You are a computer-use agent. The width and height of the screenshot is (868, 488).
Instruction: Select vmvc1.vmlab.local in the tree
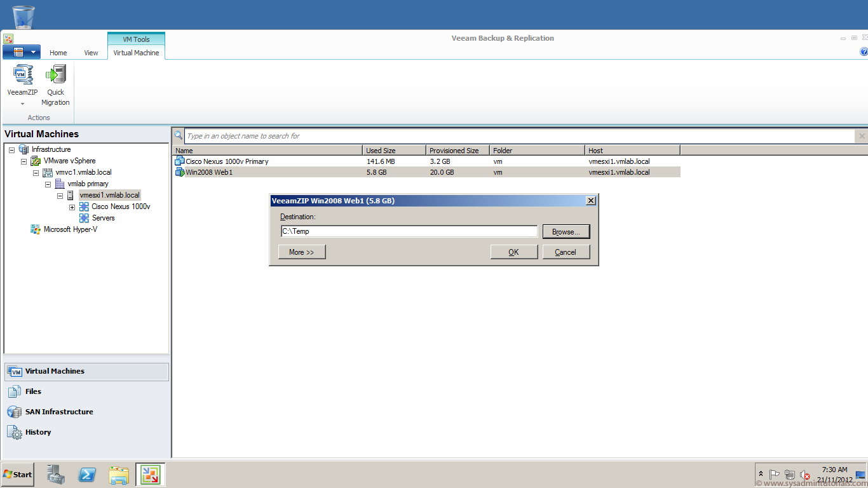click(83, 172)
